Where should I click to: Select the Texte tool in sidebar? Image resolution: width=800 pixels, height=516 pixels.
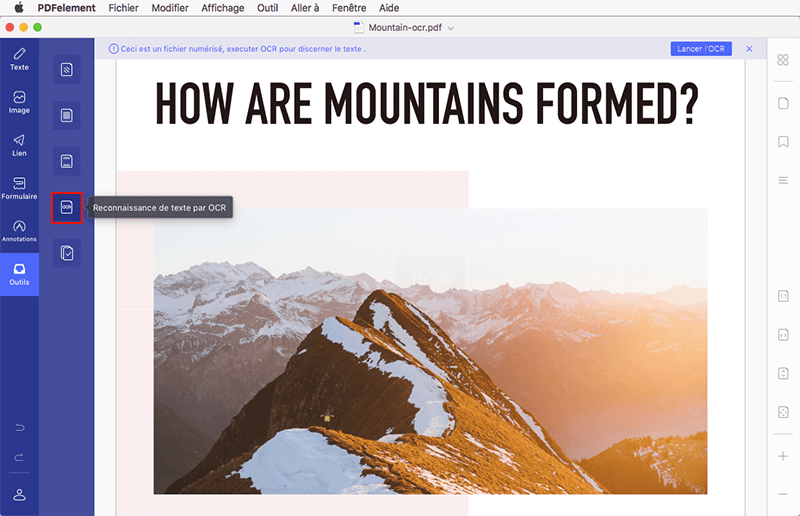pyautogui.click(x=19, y=59)
